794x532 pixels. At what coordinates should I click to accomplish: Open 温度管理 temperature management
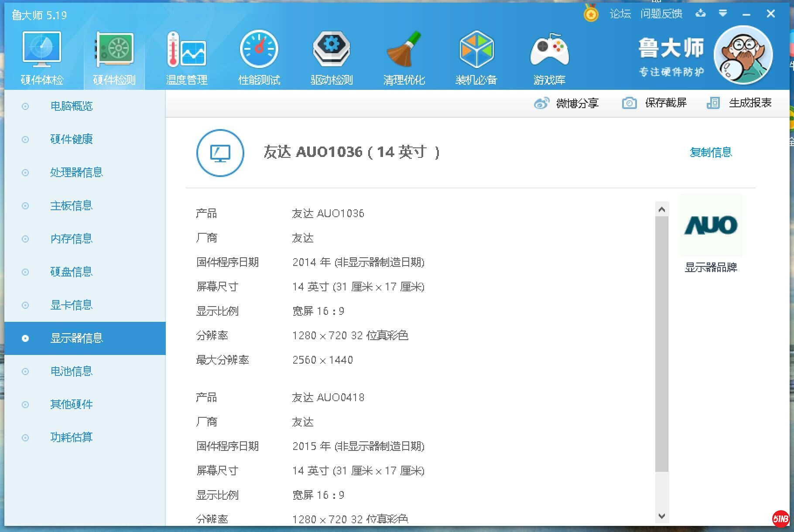[x=186, y=55]
